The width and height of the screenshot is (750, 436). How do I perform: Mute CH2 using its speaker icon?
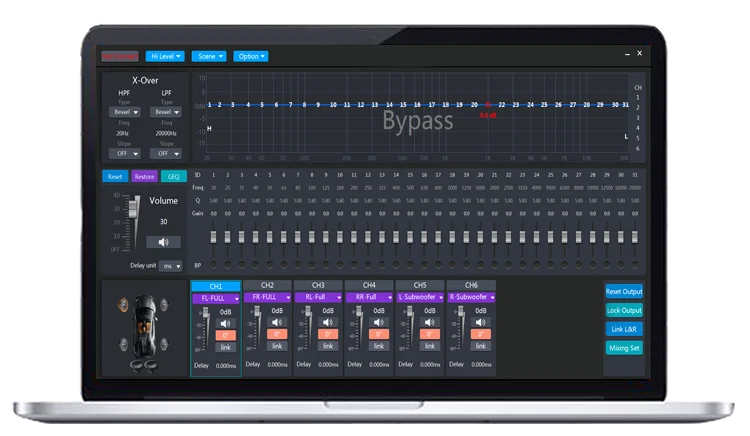pyautogui.click(x=278, y=322)
